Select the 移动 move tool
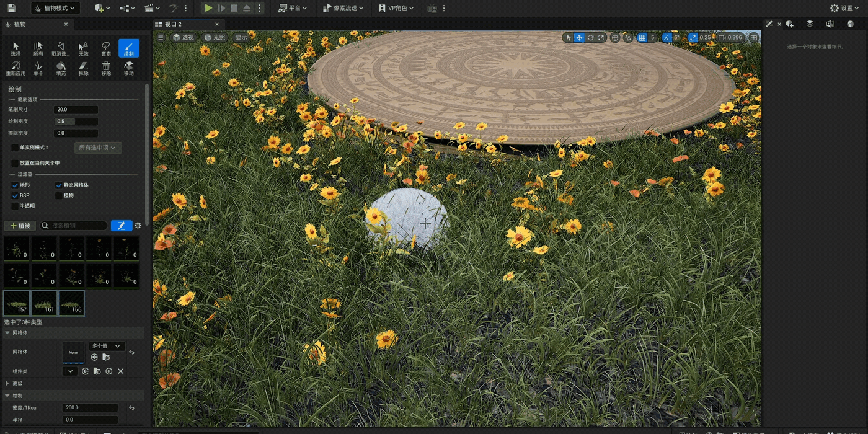The width and height of the screenshot is (868, 434). click(129, 68)
